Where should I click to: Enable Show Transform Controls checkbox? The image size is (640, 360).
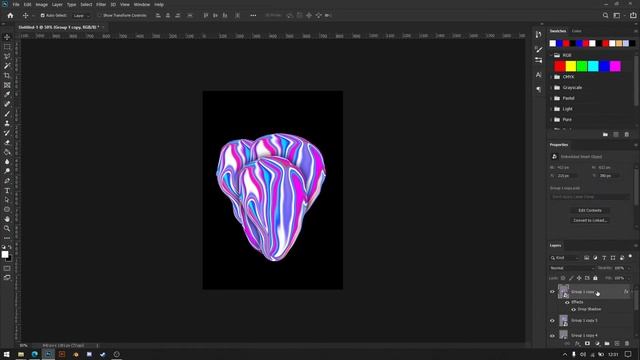pyautogui.click(x=99, y=16)
